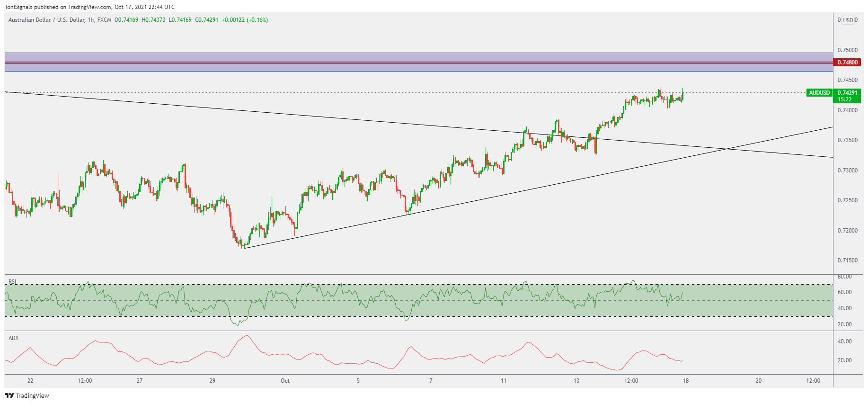Click the TradingView logo icon

tap(9, 395)
